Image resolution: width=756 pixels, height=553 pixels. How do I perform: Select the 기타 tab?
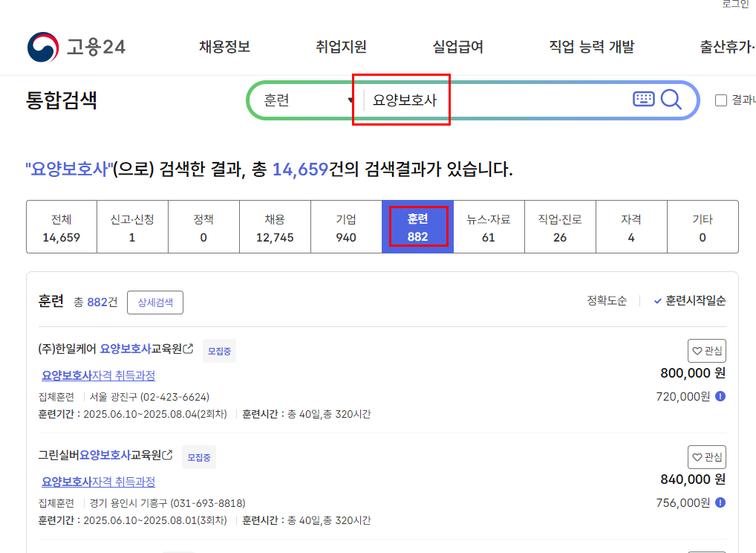[x=703, y=227]
